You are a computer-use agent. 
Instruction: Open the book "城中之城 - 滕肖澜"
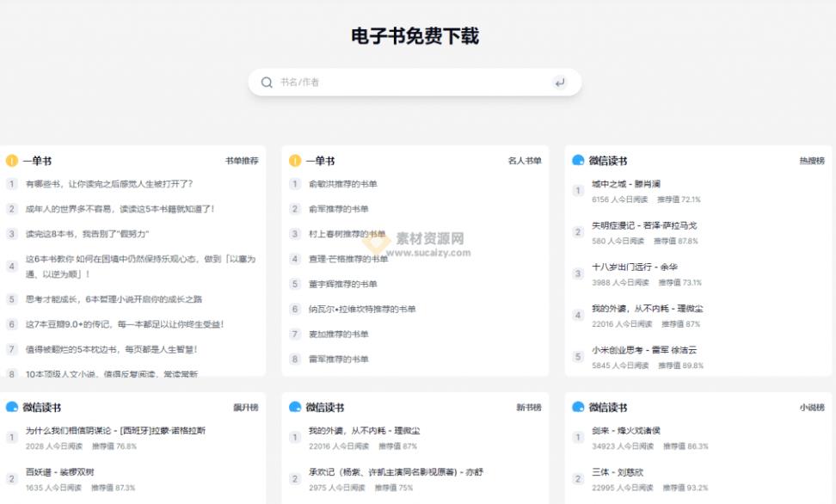click(626, 184)
